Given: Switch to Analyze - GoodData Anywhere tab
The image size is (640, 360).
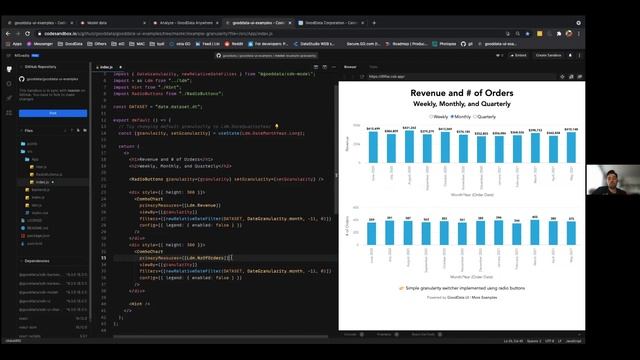Looking at the screenshot, I should (x=186, y=23).
